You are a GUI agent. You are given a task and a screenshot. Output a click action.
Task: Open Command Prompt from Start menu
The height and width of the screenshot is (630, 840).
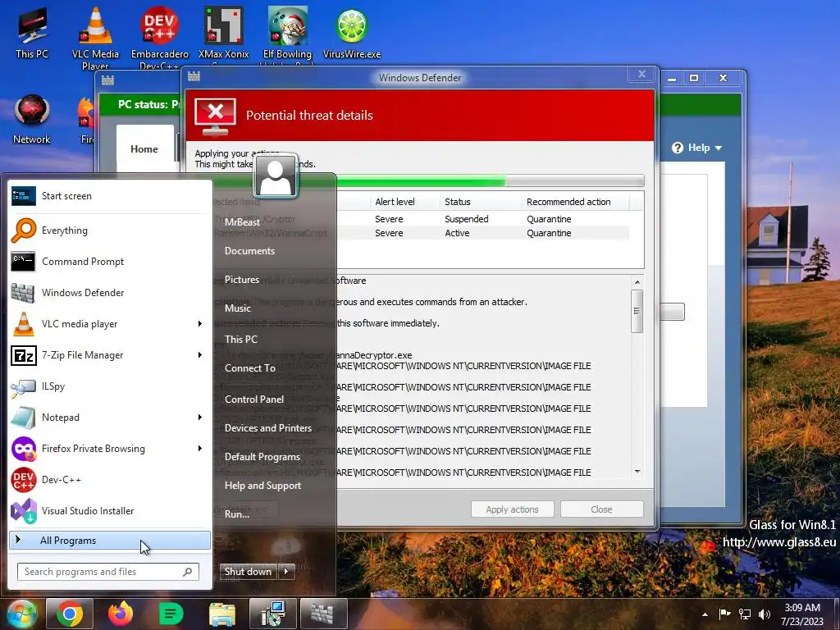click(x=111, y=262)
